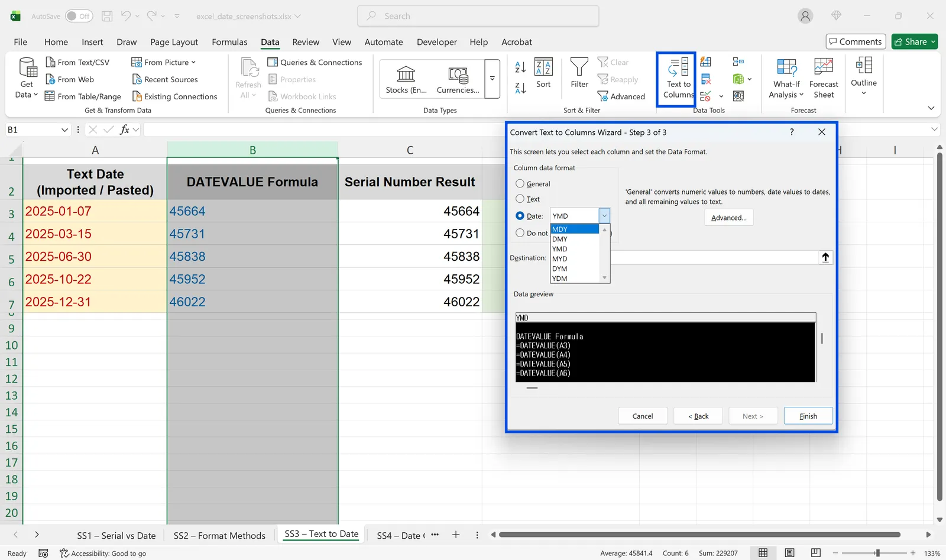946x560 pixels.
Task: Open the File menu
Action: [21, 42]
